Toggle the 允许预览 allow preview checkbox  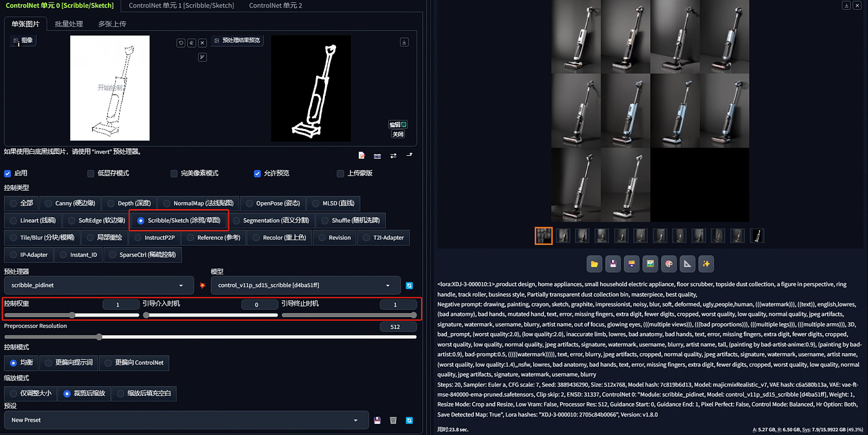click(x=257, y=173)
